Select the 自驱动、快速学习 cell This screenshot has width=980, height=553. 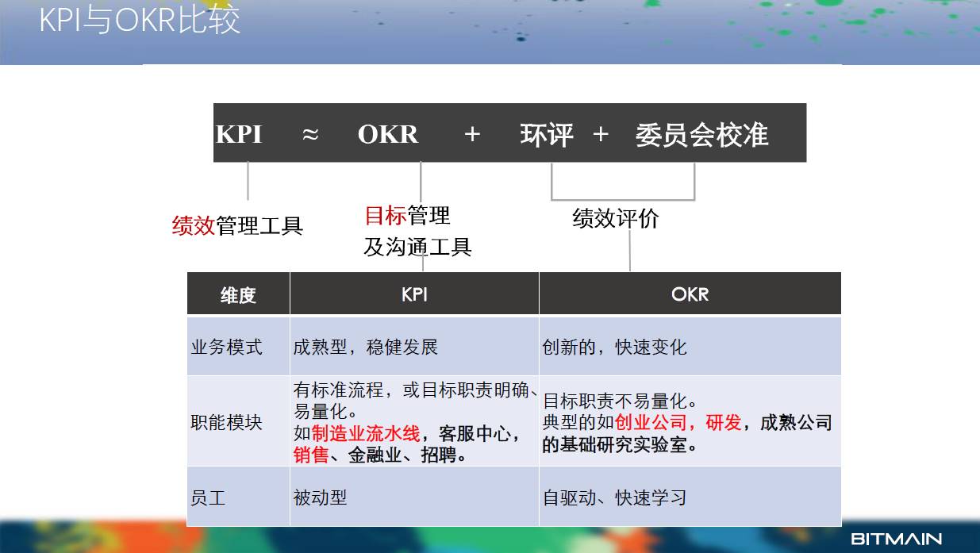[x=615, y=497]
